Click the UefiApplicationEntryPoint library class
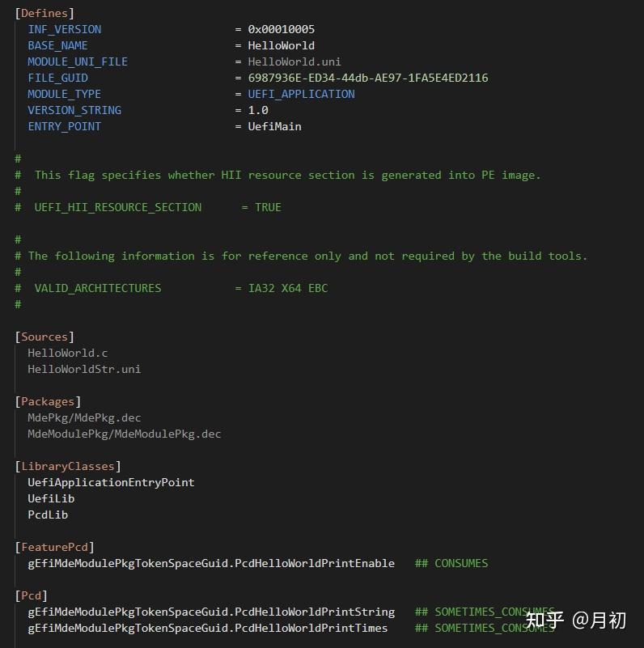The height and width of the screenshot is (648, 644). 111,482
